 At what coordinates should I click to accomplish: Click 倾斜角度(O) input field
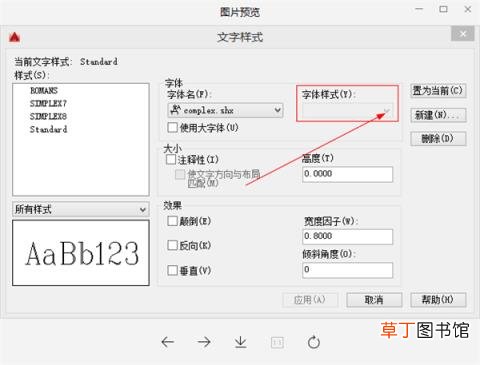pyautogui.click(x=347, y=270)
